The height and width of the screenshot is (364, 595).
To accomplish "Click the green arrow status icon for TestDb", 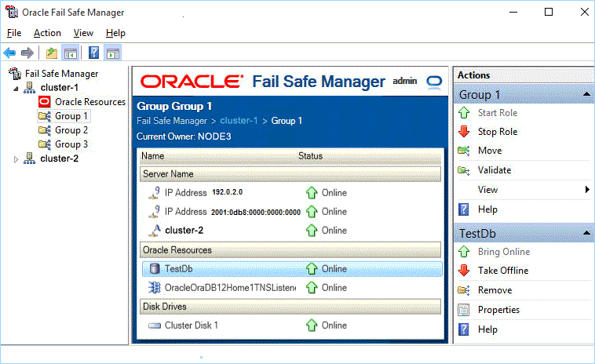I will [x=312, y=269].
